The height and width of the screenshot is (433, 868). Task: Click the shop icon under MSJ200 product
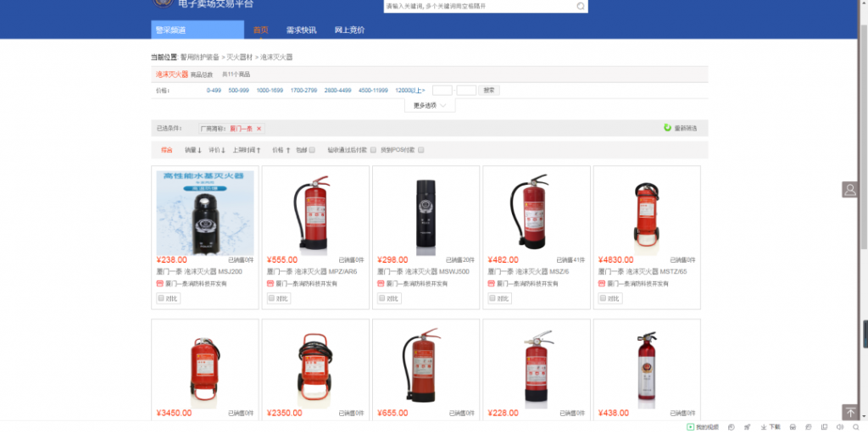[x=160, y=284]
